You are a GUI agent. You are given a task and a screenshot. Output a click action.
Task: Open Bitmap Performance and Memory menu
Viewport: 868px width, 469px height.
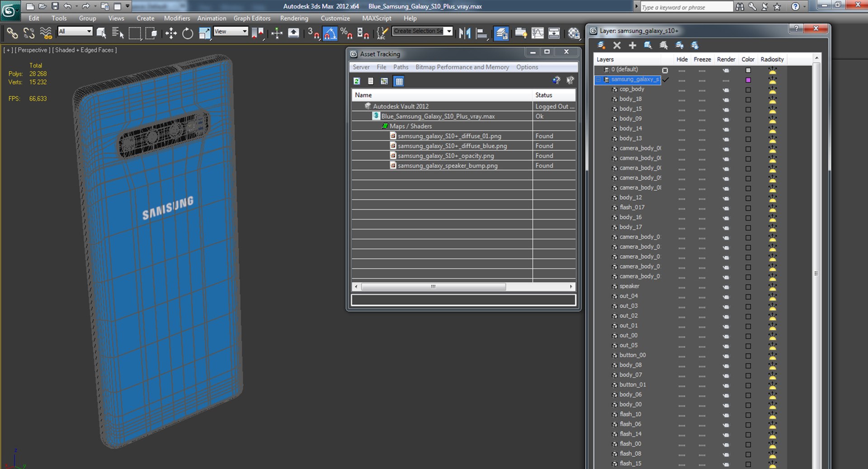tap(462, 67)
